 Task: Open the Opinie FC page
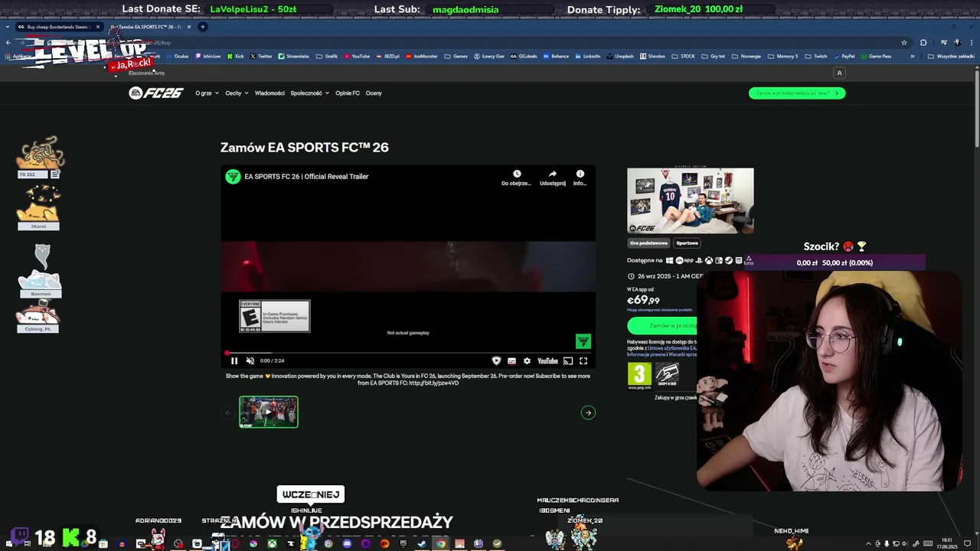[348, 93]
